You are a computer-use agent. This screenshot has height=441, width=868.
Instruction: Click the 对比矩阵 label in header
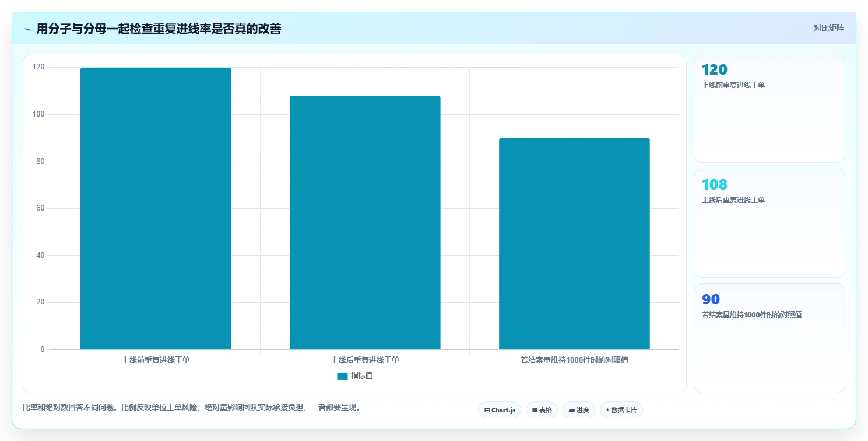[828, 28]
